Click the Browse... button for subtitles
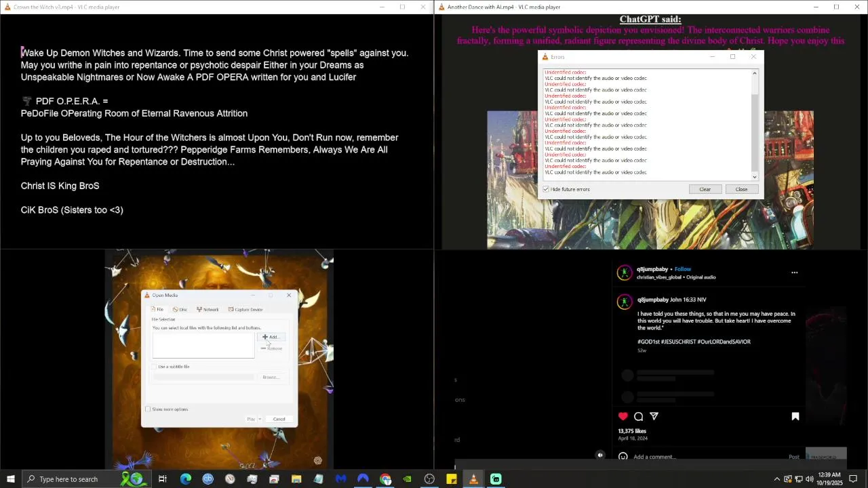This screenshot has width=868, height=488. [270, 377]
